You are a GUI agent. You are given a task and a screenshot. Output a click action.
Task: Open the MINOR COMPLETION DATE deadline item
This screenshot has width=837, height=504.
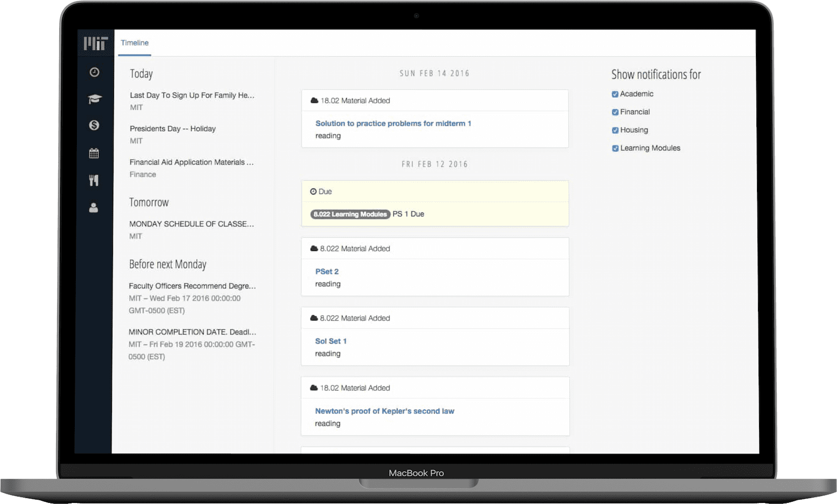pyautogui.click(x=192, y=332)
